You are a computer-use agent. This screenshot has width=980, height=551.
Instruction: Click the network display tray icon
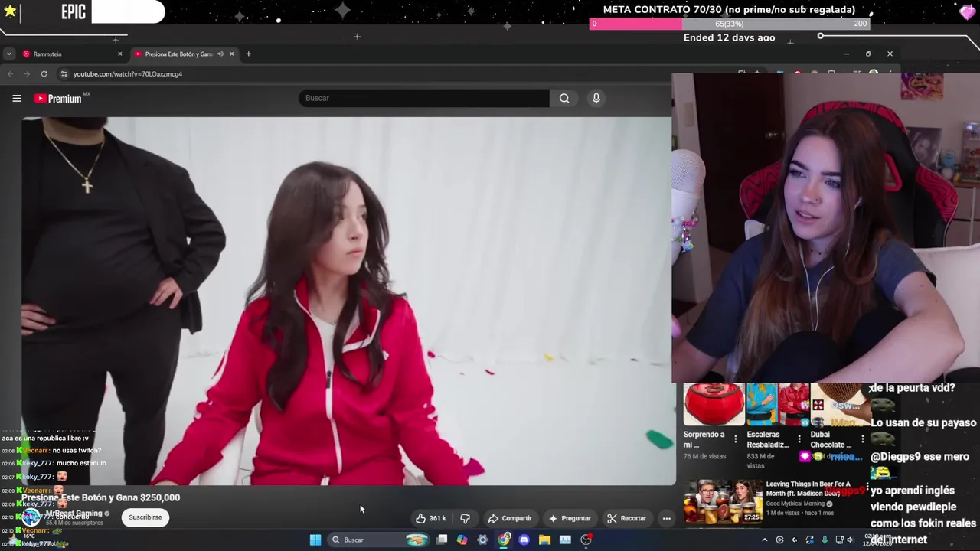pyautogui.click(x=839, y=540)
